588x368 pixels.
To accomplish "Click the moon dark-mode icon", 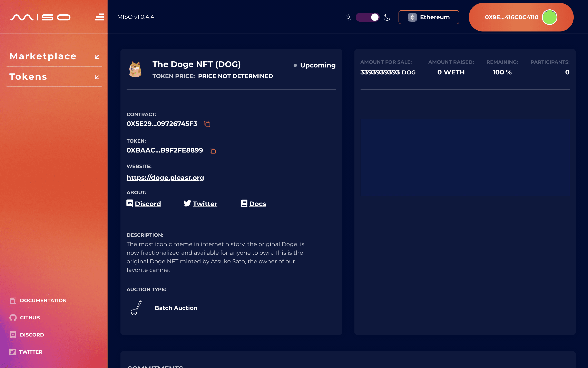I will [387, 17].
